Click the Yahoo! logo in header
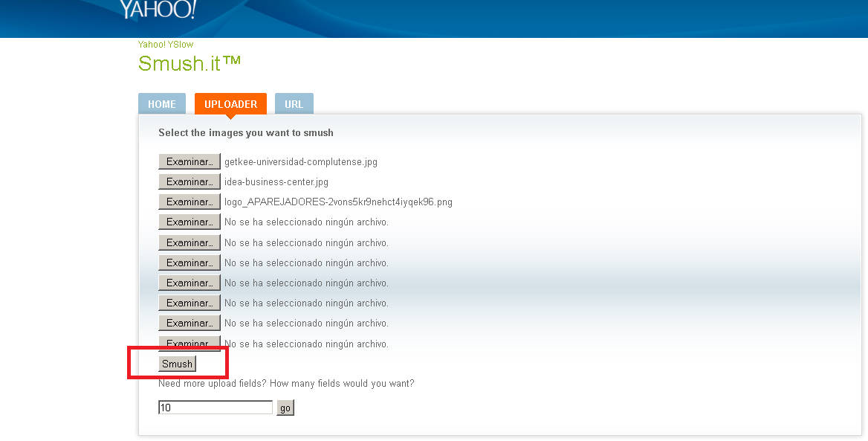This screenshot has height=441, width=868. pyautogui.click(x=158, y=10)
